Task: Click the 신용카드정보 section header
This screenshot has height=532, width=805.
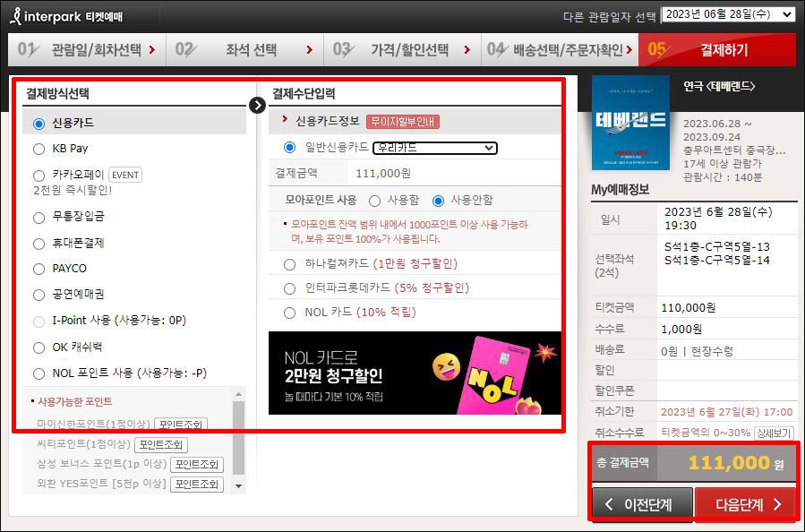Action: [x=328, y=121]
